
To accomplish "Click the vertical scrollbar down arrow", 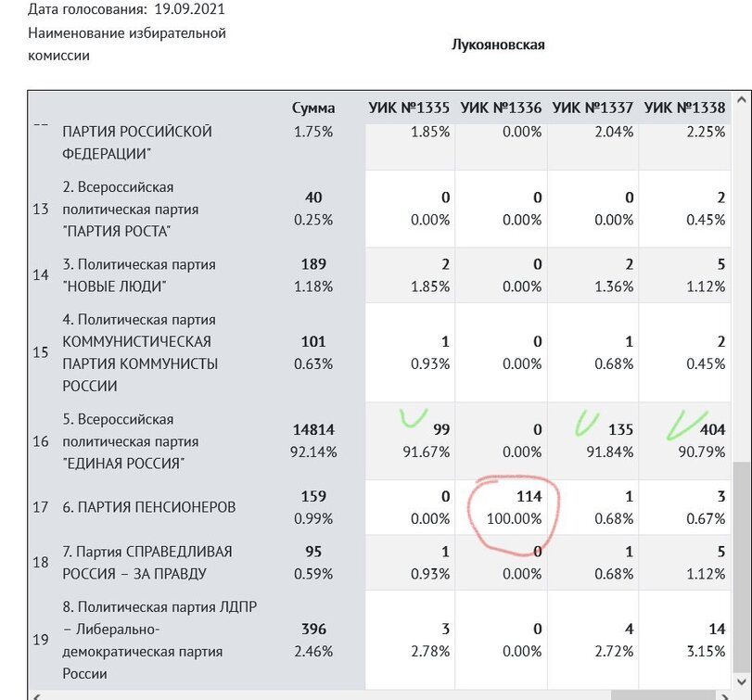I will pyautogui.click(x=742, y=680).
